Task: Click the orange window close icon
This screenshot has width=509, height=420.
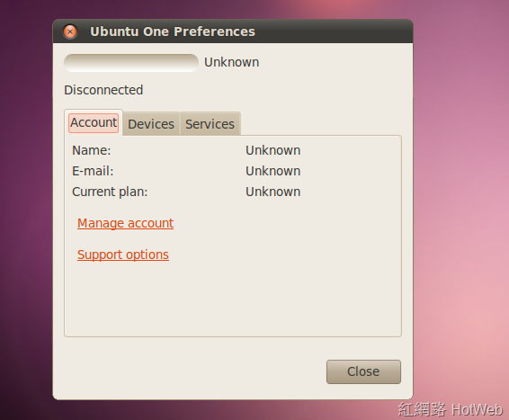Action: point(70,31)
